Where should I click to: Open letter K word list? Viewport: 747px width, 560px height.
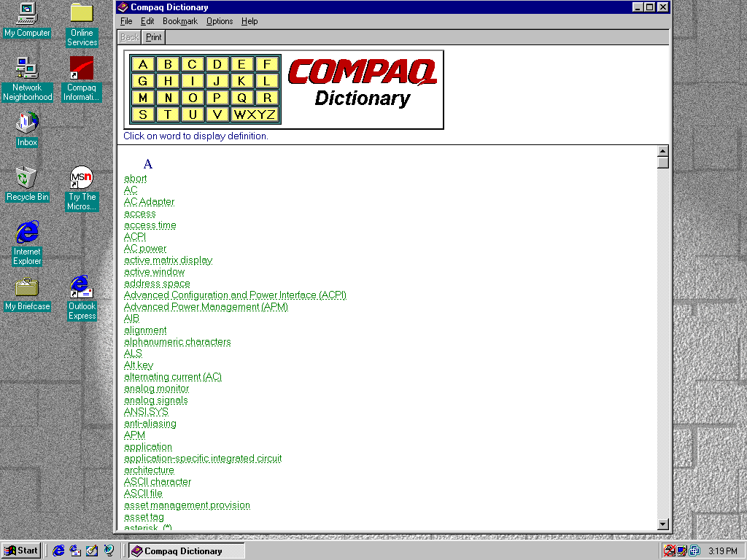point(242,81)
